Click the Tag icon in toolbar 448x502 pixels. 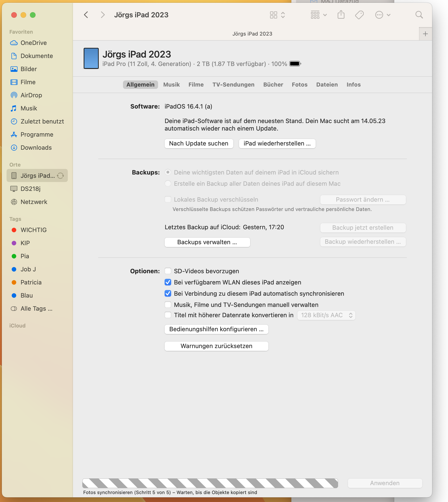point(359,15)
